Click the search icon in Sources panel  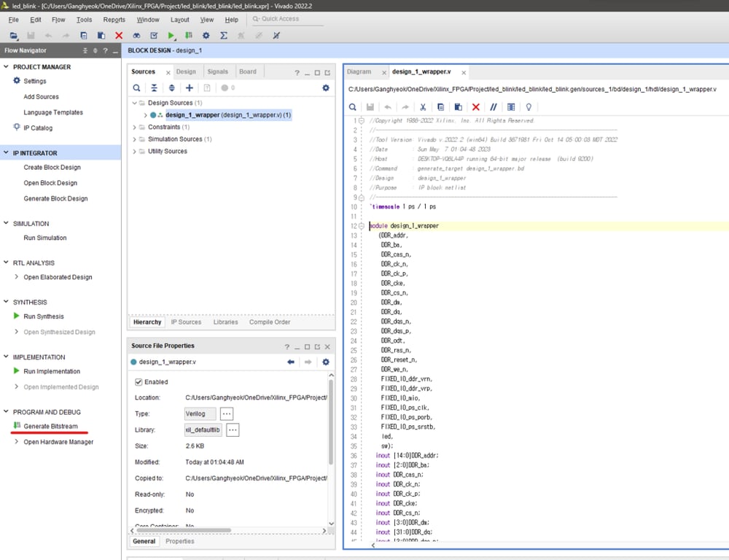tap(136, 88)
